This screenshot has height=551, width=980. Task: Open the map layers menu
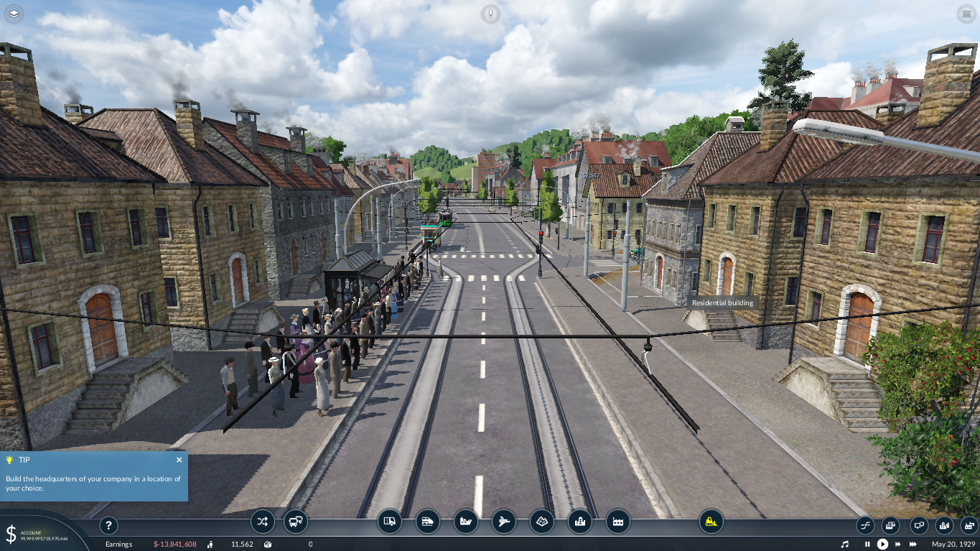pos(14,14)
